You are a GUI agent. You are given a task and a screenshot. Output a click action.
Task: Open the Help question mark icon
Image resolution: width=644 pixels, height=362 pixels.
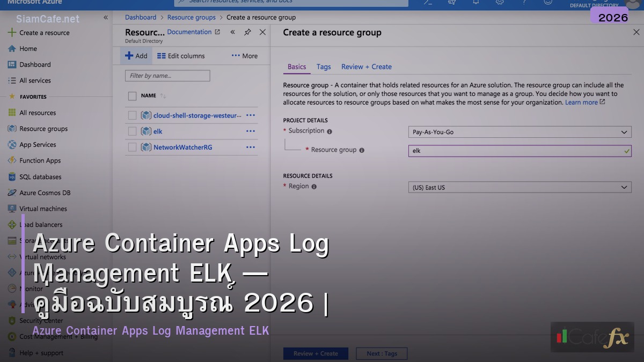point(524,3)
